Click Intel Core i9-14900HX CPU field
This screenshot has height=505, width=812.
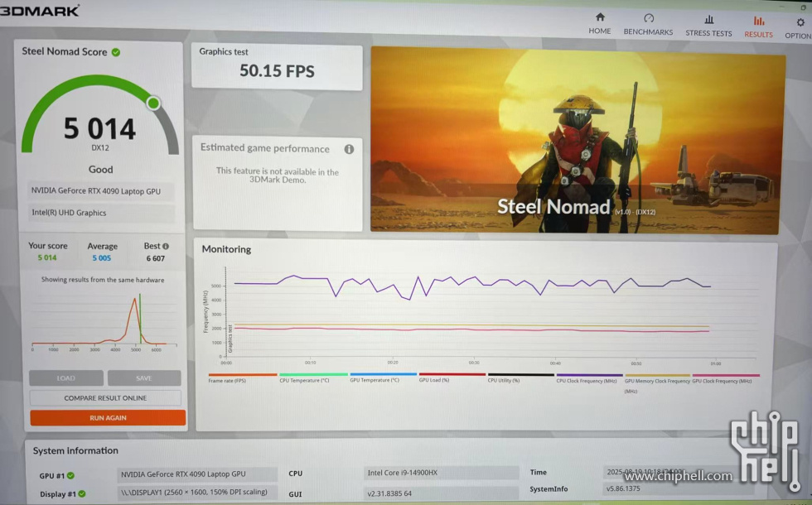pos(441,473)
